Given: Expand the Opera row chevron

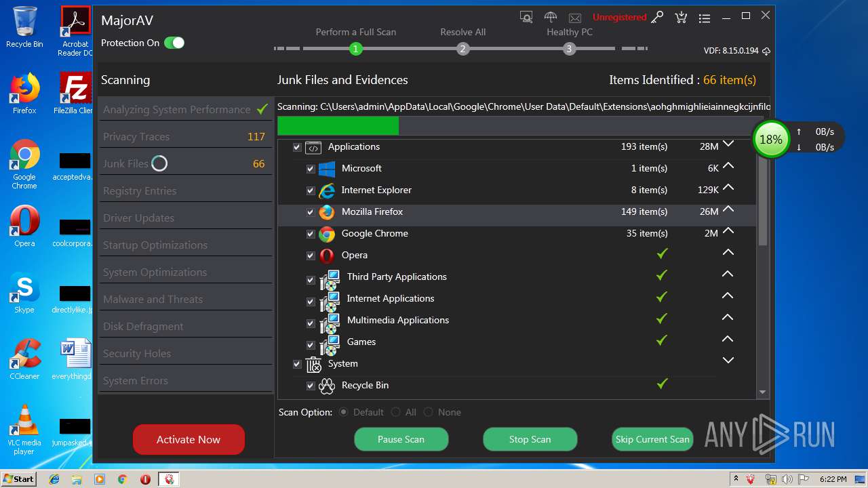Looking at the screenshot, I should (728, 252).
